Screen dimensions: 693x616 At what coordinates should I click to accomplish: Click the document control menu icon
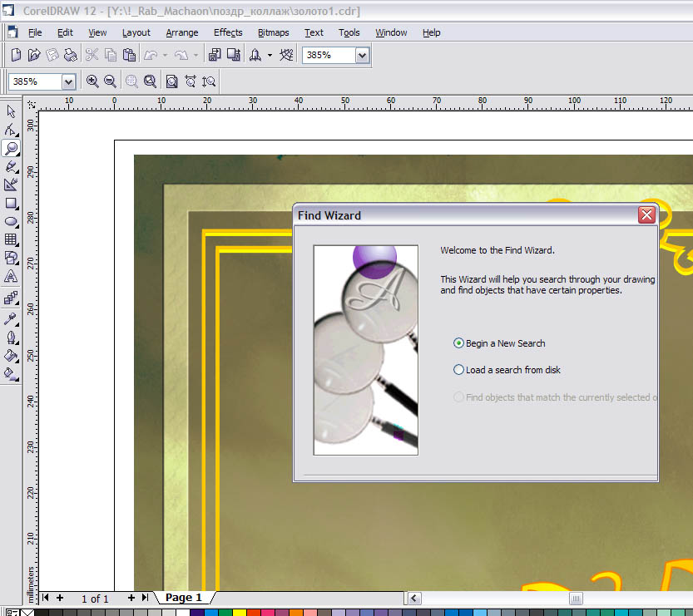coord(12,32)
